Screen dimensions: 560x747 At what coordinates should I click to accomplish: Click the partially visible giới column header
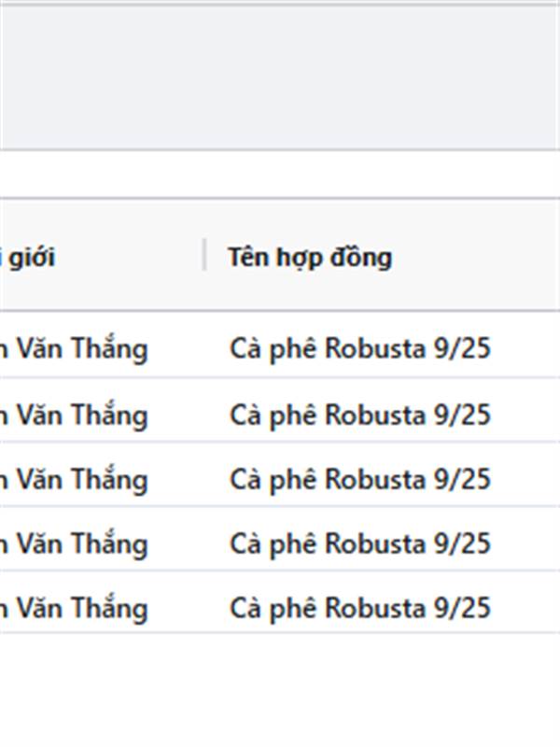[28, 258]
